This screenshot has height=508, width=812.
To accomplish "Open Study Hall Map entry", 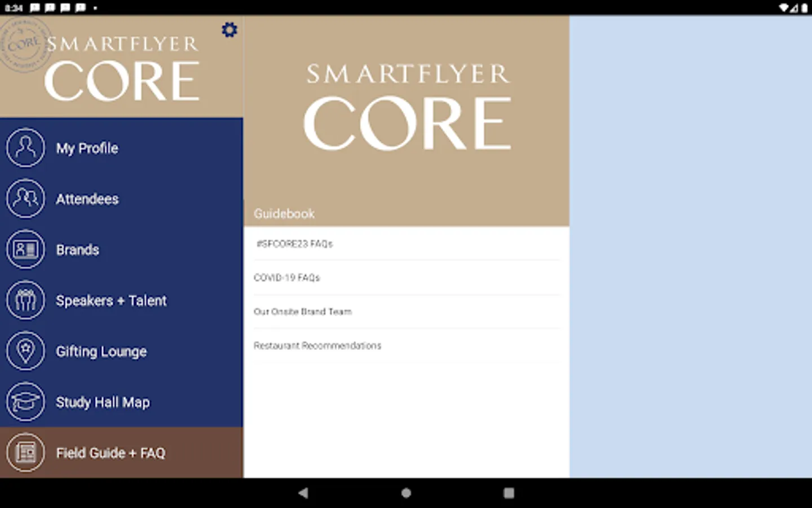I will tap(122, 402).
